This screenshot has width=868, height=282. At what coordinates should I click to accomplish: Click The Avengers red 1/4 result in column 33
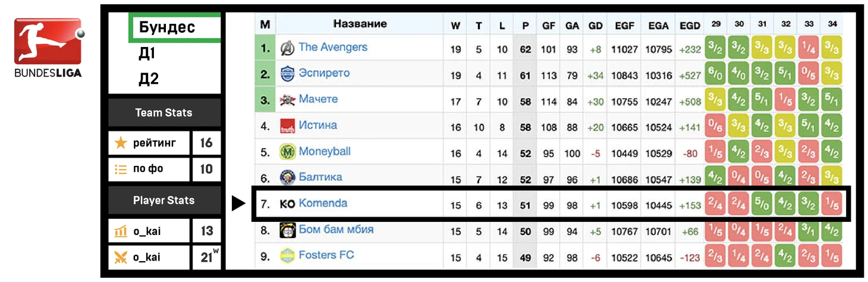pyautogui.click(x=809, y=48)
